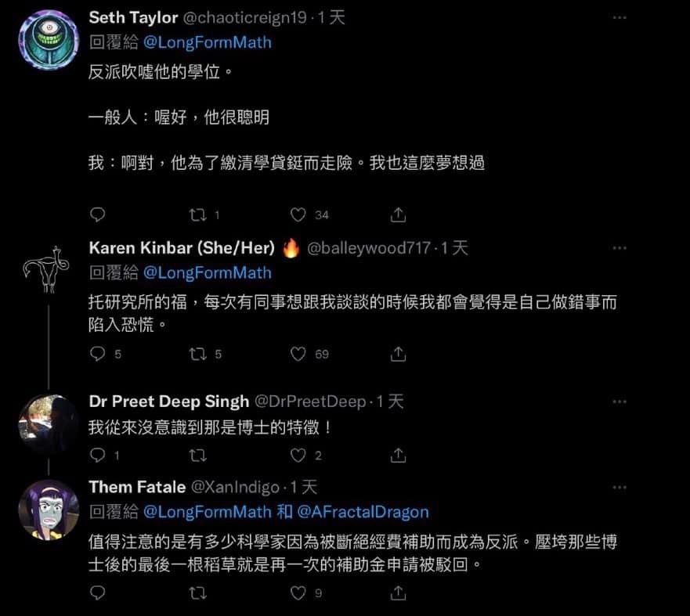The height and width of the screenshot is (616, 690).
Task: View Seth Taylor's profile avatar
Action: click(x=49, y=40)
